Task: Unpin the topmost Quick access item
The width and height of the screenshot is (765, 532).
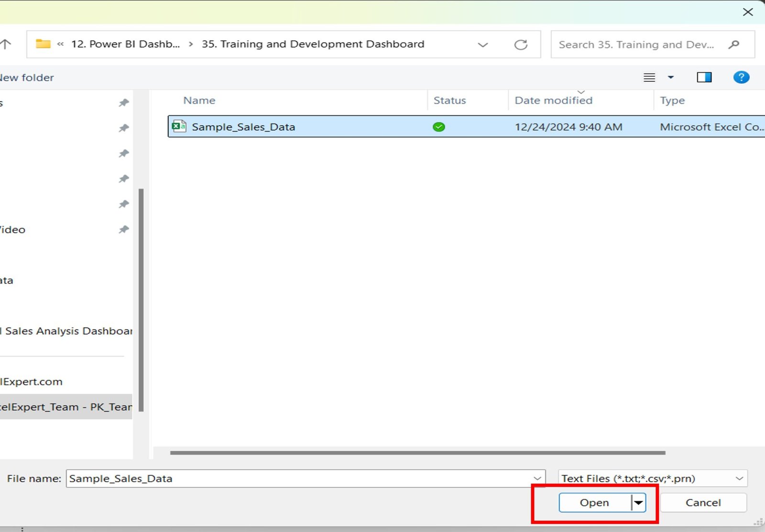Action: click(123, 102)
